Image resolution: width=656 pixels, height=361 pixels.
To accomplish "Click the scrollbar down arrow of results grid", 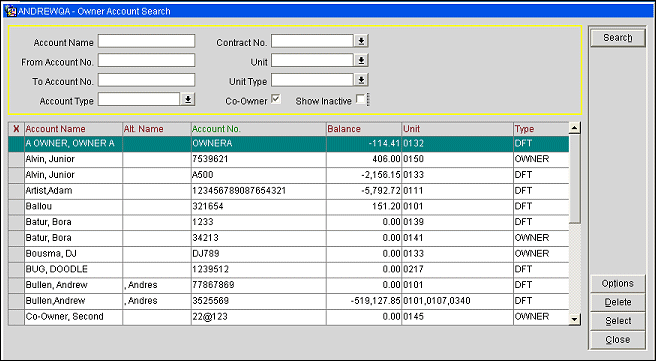I will [575, 320].
